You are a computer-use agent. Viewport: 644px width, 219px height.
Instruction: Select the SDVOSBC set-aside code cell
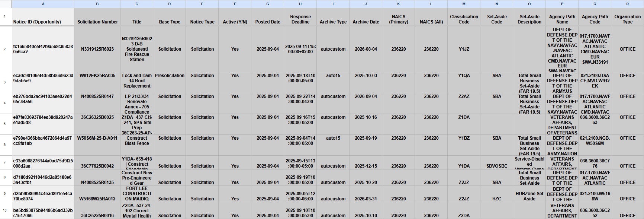(x=496, y=166)
